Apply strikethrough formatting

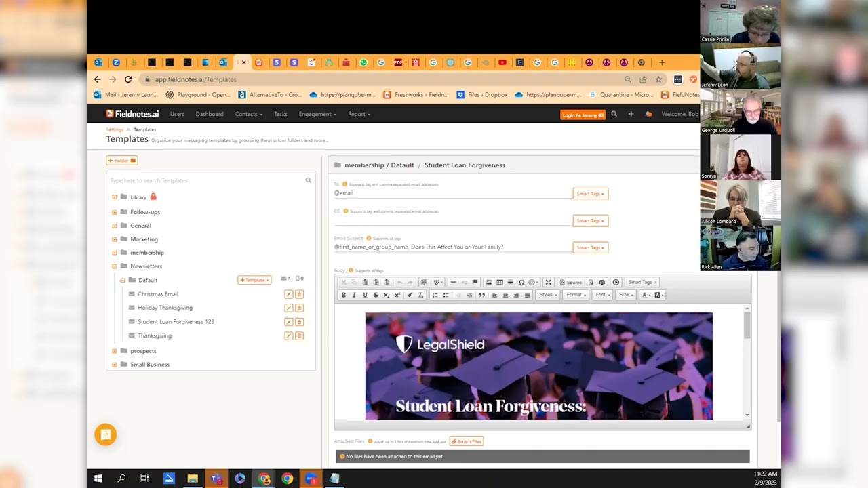tap(376, 295)
